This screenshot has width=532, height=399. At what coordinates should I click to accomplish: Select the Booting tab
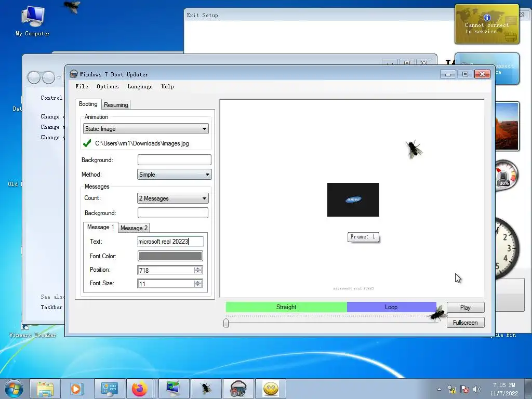(x=88, y=104)
